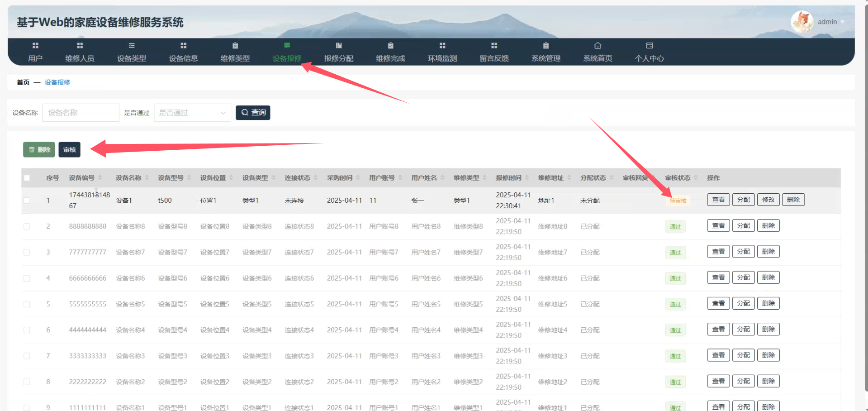
Task: Click the 个人中心 card icon
Action: 650,46
